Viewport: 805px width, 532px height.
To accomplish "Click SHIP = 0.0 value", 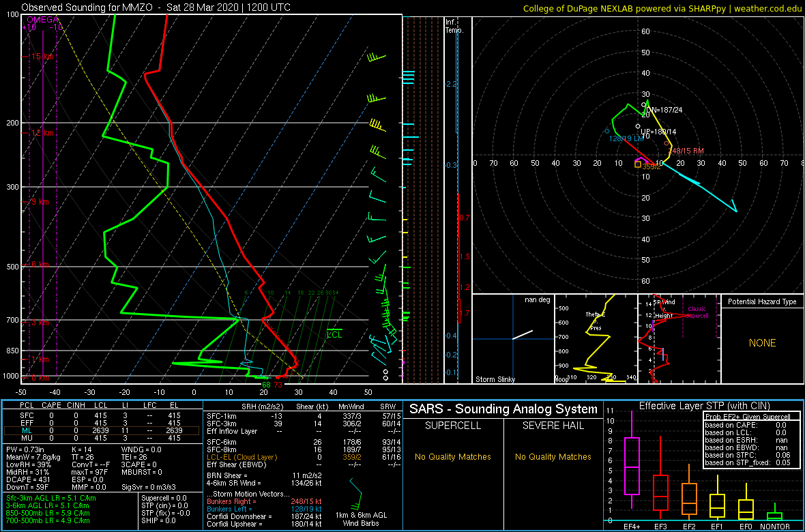I will pos(159,520).
